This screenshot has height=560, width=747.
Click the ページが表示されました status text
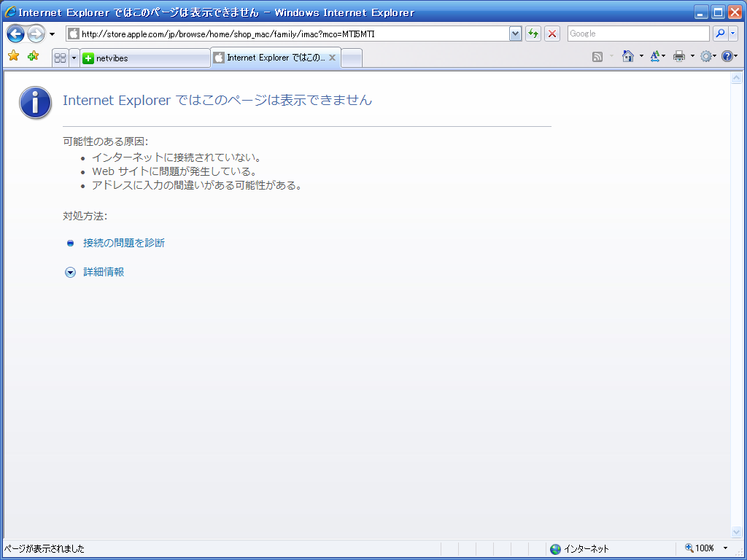[44, 548]
